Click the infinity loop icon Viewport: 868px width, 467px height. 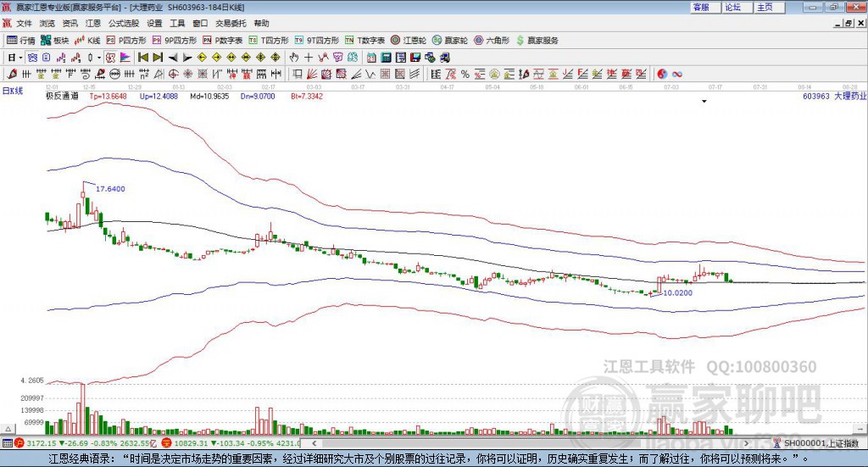(677, 74)
